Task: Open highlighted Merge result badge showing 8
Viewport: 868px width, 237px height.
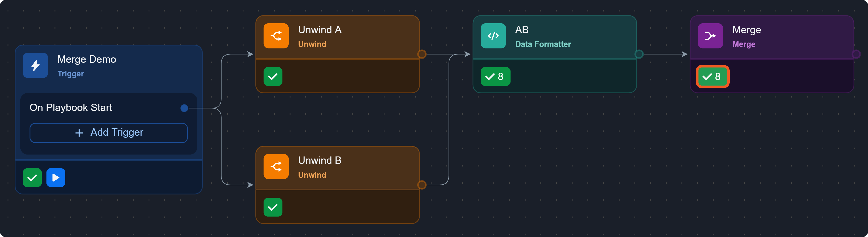Action: click(x=712, y=76)
